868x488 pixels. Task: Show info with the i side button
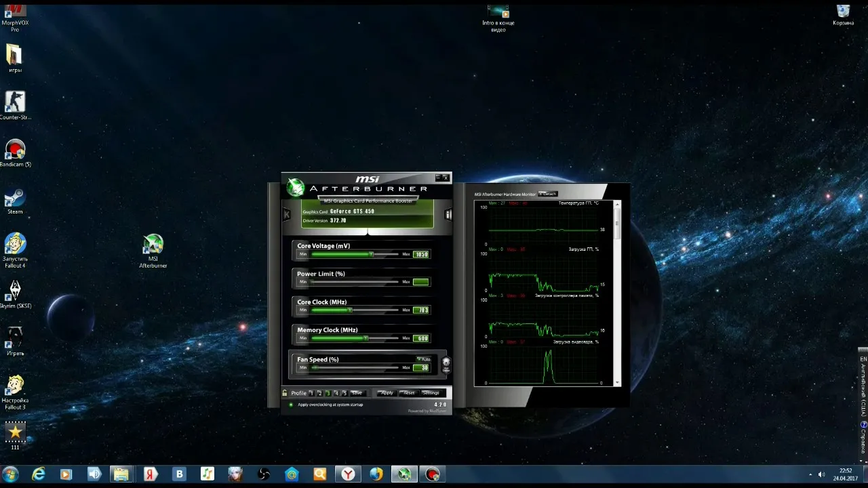pyautogui.click(x=448, y=215)
